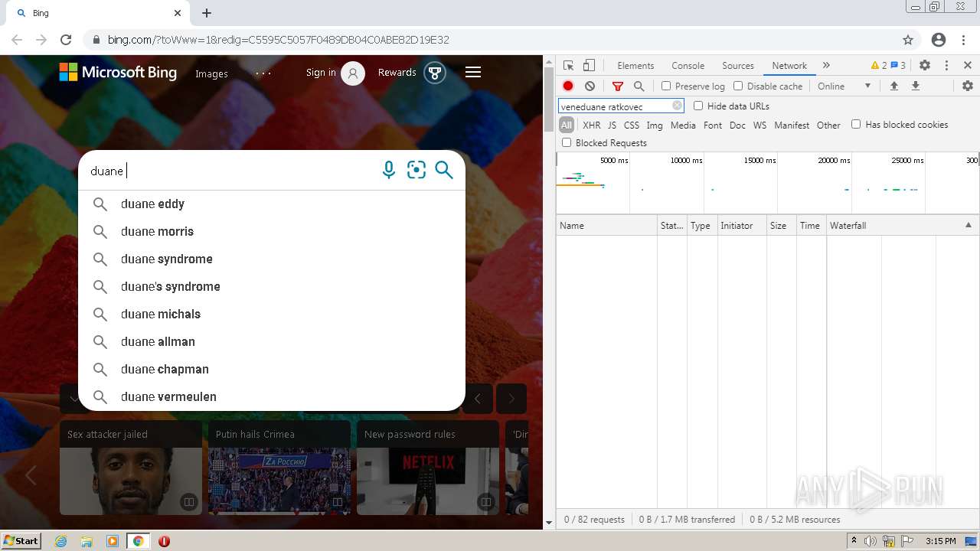Image resolution: width=980 pixels, height=551 pixels.
Task: Check Has blocked cookies
Action: pos(856,124)
